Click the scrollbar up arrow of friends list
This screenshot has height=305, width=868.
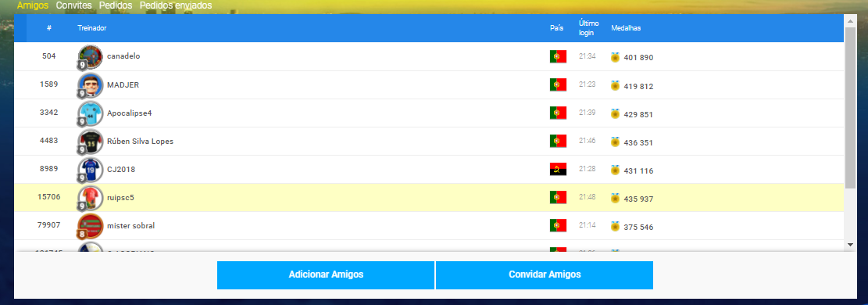point(850,20)
